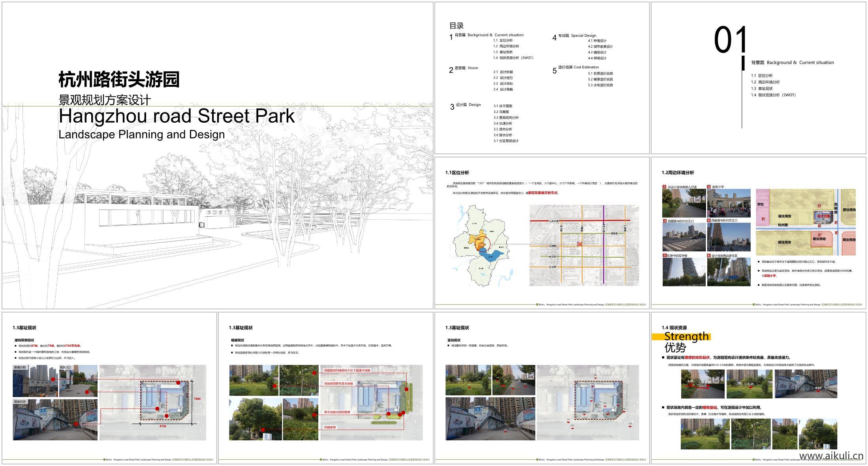The height and width of the screenshot is (466, 868).
Task: Click the 实验小学 school gate photo
Action: click(x=729, y=203)
